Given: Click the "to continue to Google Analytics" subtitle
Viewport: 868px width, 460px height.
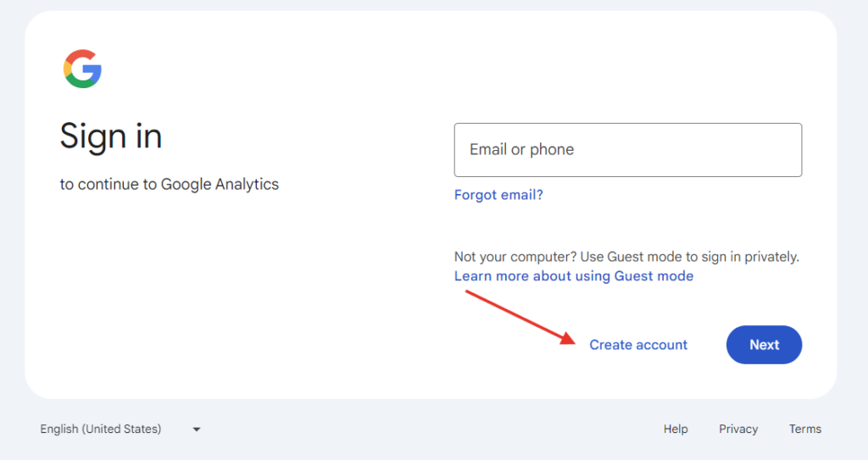Looking at the screenshot, I should click(x=170, y=185).
